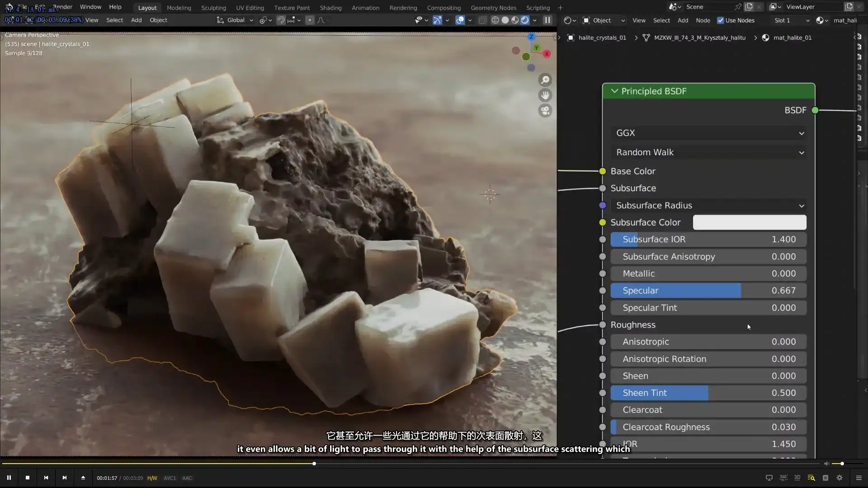Click halite_crystals_01 breadcrumb in node editor

[x=602, y=38]
